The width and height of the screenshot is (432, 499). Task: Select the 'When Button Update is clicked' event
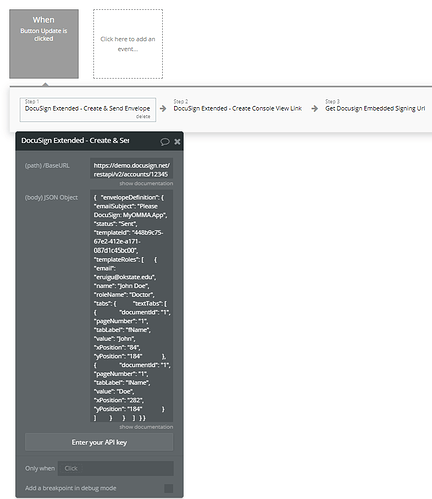pyautogui.click(x=44, y=44)
